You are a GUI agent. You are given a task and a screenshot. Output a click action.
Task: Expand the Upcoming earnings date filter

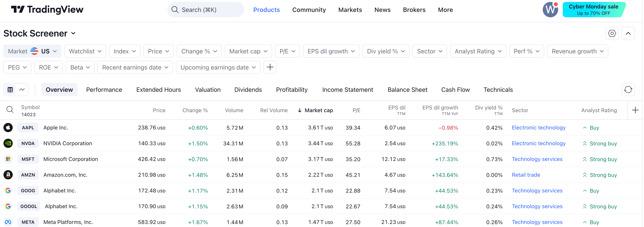(218, 67)
